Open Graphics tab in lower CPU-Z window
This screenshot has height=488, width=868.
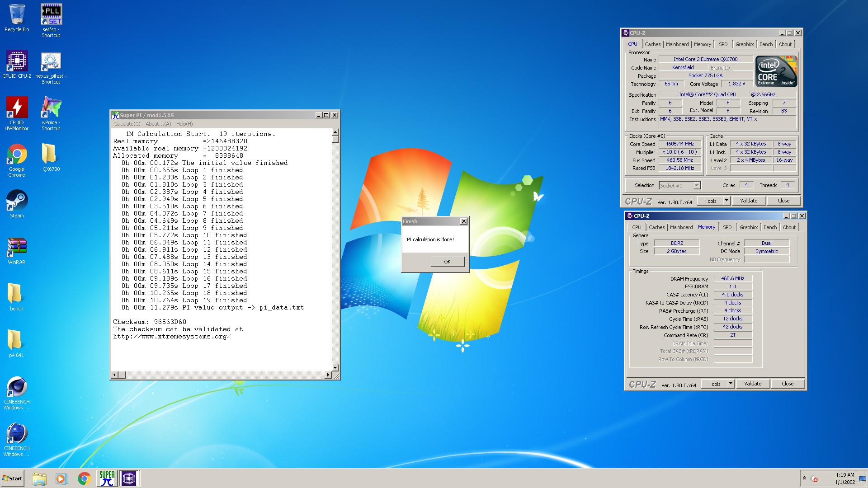click(x=749, y=227)
